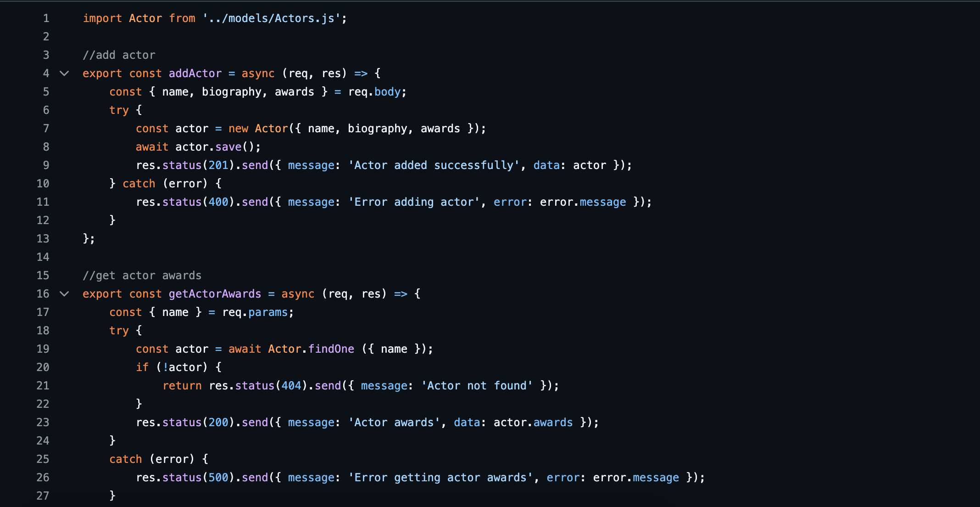This screenshot has width=980, height=507.
Task: Select line number 9 in the gutter
Action: [x=46, y=165]
